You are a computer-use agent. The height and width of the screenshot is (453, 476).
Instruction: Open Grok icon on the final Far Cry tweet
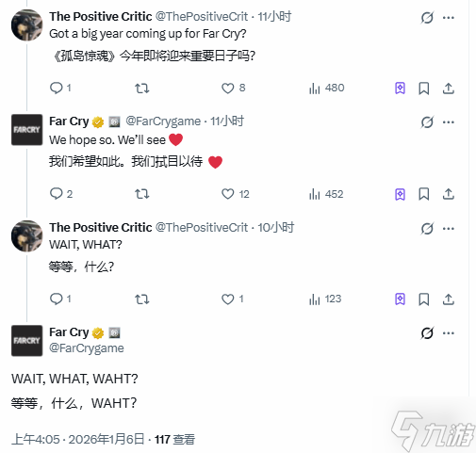pyautogui.click(x=427, y=333)
